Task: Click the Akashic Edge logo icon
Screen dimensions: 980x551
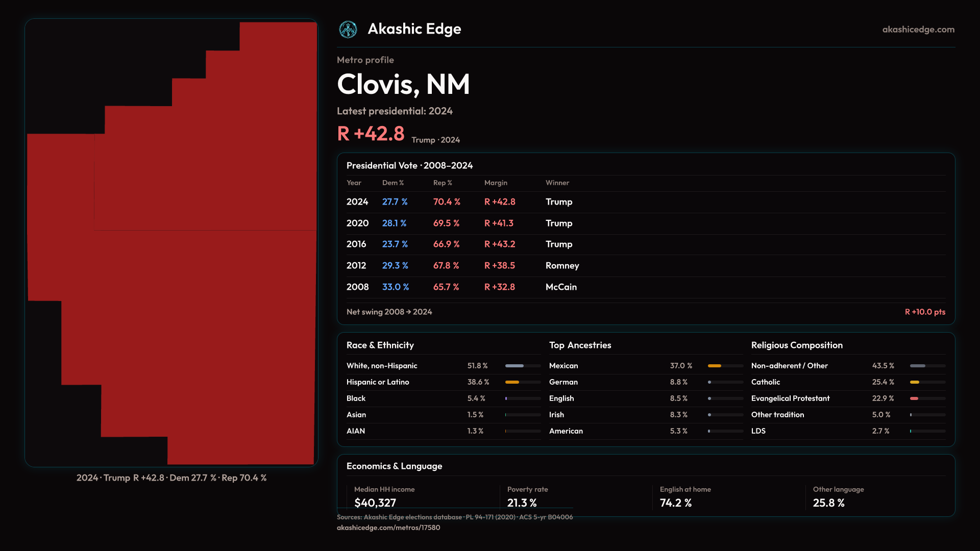Action: 348,30
